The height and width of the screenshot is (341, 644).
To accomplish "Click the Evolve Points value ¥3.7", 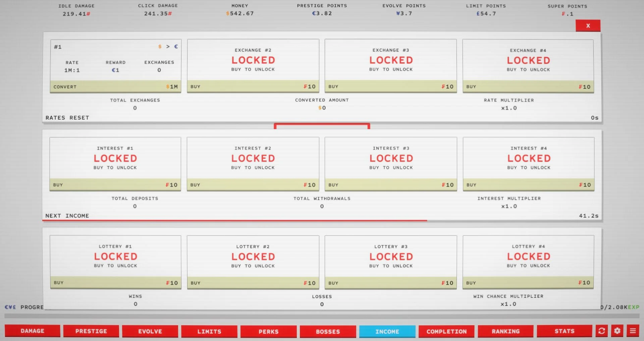I will (x=404, y=13).
